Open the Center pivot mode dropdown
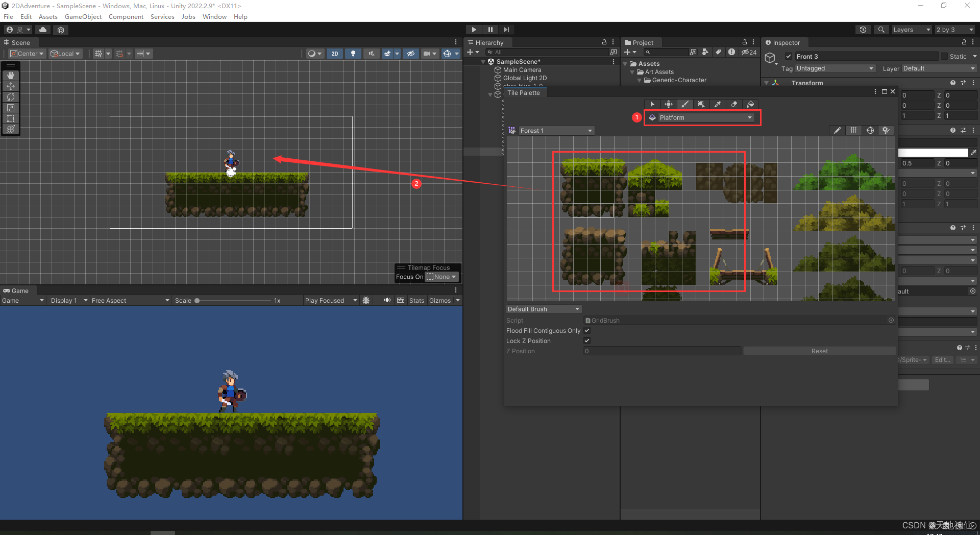 point(27,54)
